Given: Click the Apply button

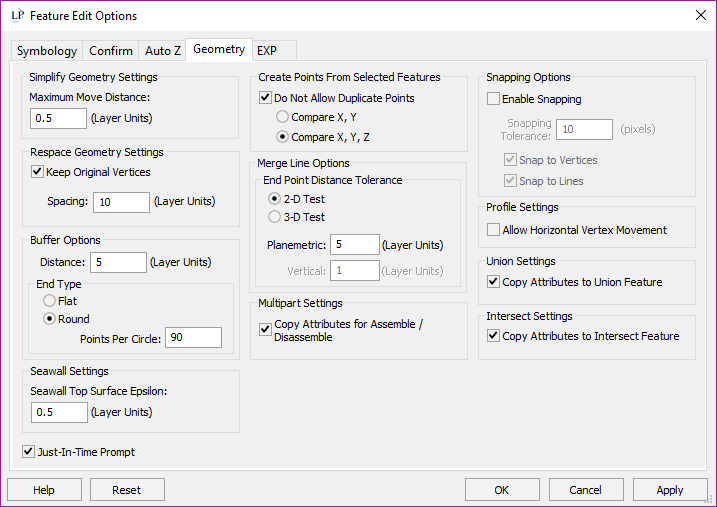Looking at the screenshot, I should point(670,490).
